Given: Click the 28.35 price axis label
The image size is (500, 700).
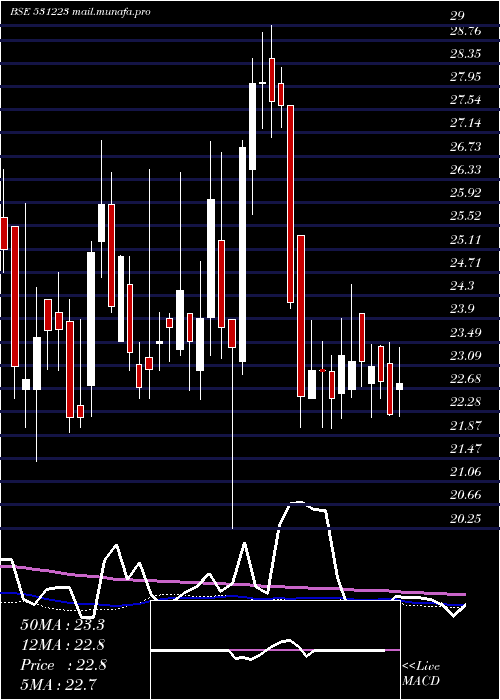Looking at the screenshot, I should pyautogui.click(x=466, y=54).
